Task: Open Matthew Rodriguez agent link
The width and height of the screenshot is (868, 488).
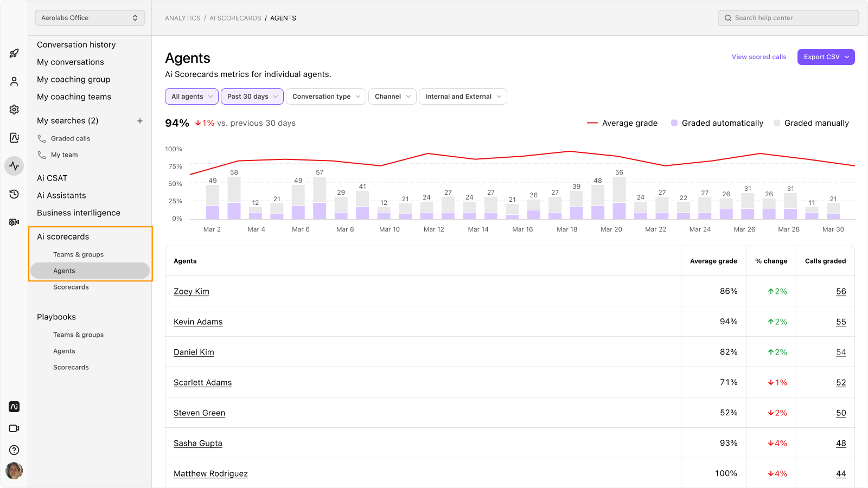Action: [x=210, y=474]
